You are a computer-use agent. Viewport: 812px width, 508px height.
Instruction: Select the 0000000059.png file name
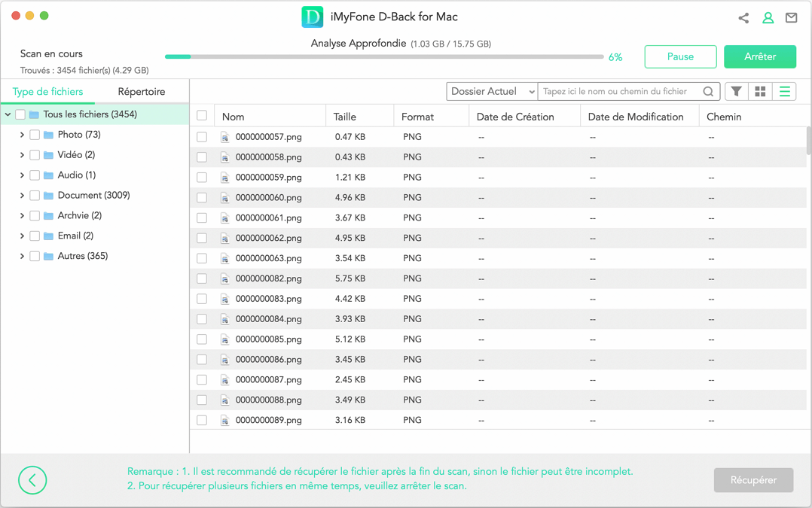point(268,178)
